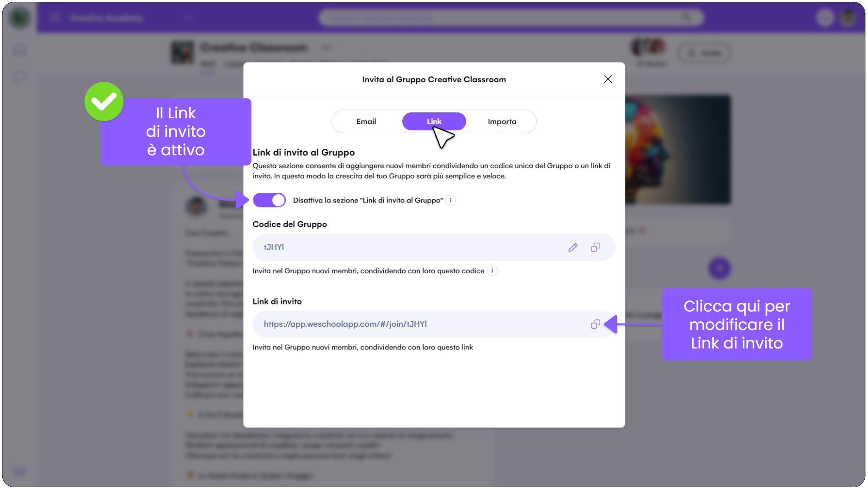Screen dimensions: 868x489
Task: Click the purple plus button in background
Action: pos(719,268)
